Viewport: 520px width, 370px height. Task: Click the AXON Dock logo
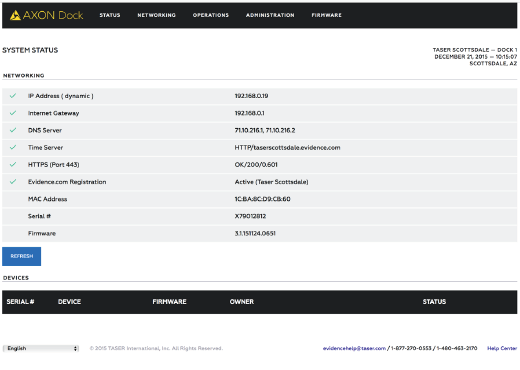coord(46,15)
